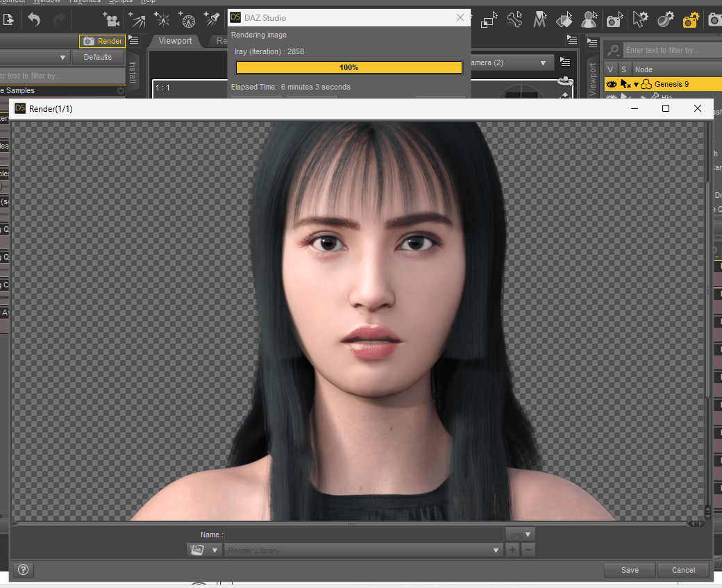Toggle selectability arrow for Genesis 9
Image resolution: width=722 pixels, height=588 pixels.
click(626, 84)
